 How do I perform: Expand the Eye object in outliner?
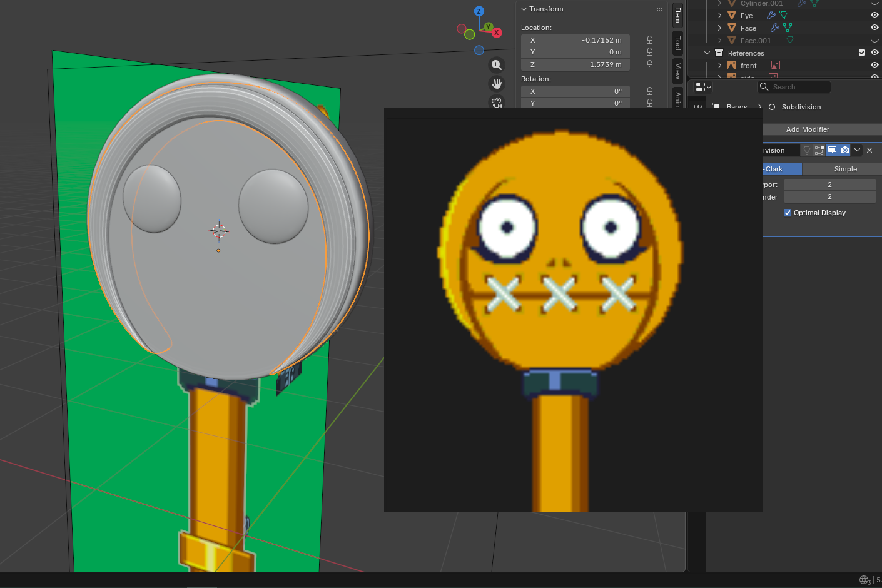pos(719,15)
